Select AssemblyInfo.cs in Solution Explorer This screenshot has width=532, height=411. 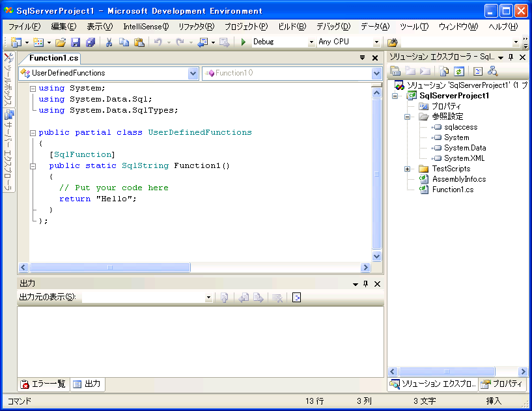click(x=459, y=179)
